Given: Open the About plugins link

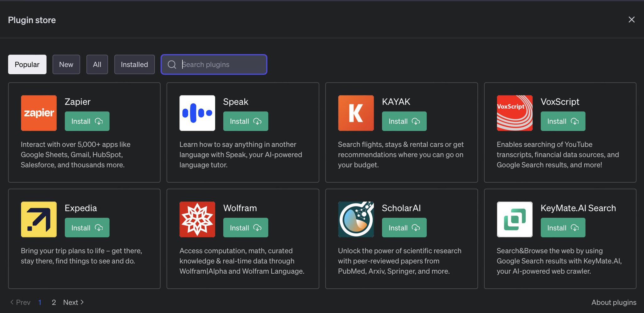Looking at the screenshot, I should (x=614, y=302).
